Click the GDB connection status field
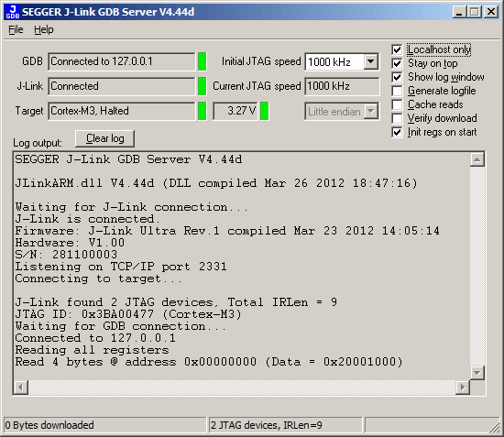Viewport: 504px width, 437px height. pyautogui.click(x=122, y=61)
